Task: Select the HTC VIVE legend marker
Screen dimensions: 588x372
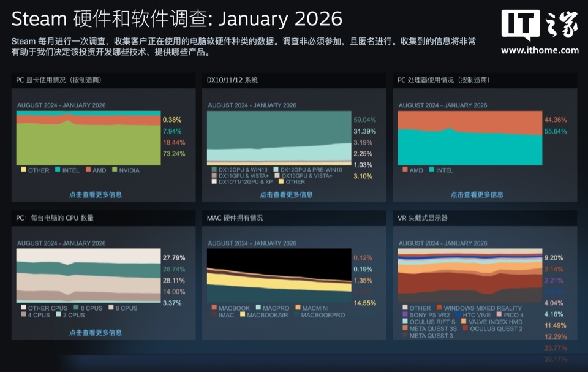Action: pos(458,314)
